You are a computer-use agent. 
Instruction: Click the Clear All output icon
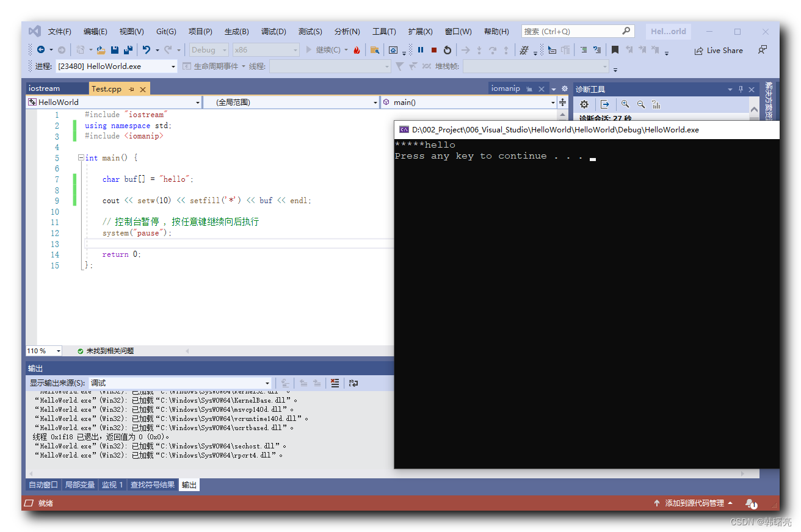(335, 383)
